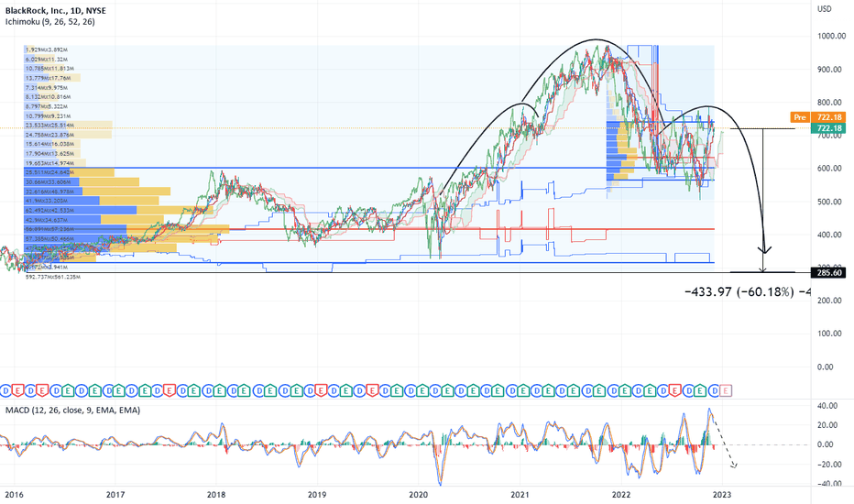
Task: Click the volume profile total 592.737Mx561.238M
Action: click(53, 277)
